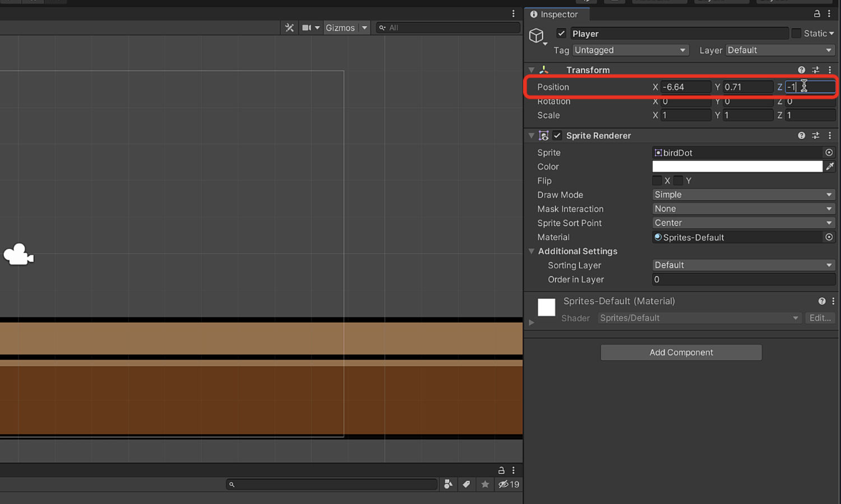The image size is (841, 504).
Task: Open the Mask Interaction dropdown
Action: (x=743, y=209)
